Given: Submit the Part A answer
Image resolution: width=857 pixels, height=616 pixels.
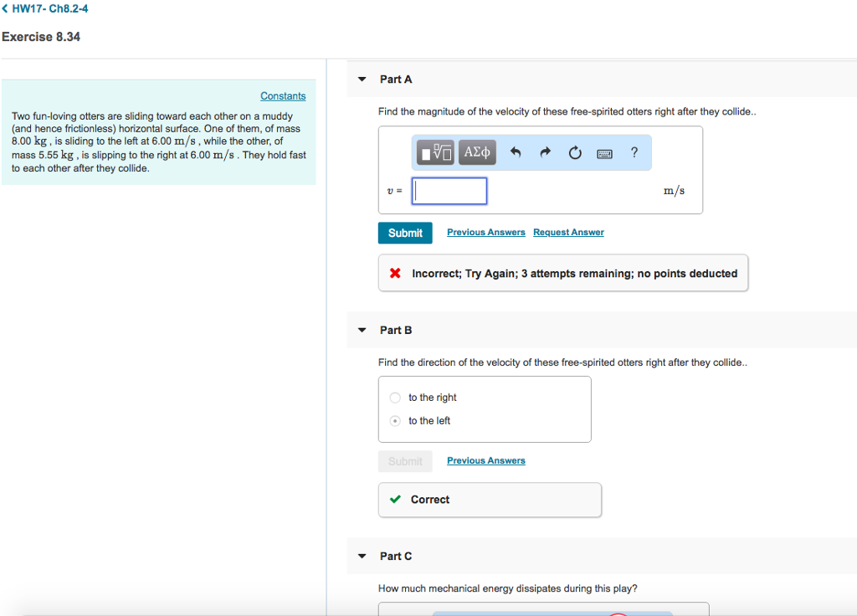Looking at the screenshot, I should pos(405,233).
